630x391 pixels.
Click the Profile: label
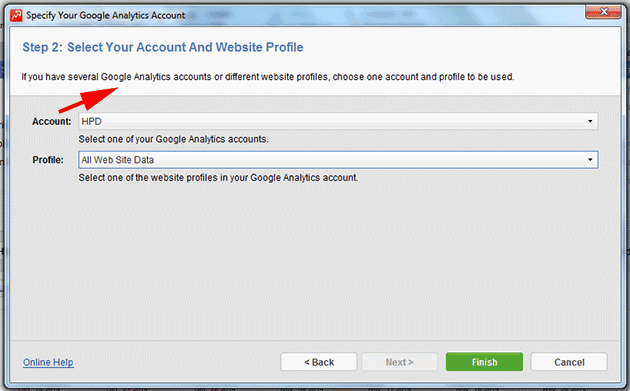[x=48, y=160]
